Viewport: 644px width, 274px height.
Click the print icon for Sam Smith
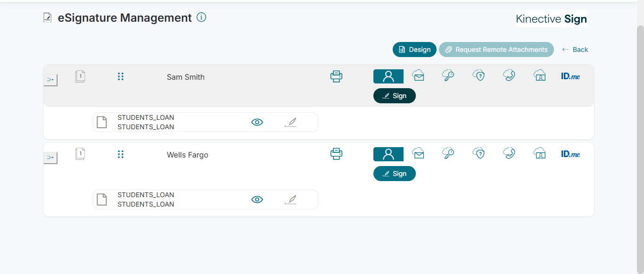[x=336, y=76]
